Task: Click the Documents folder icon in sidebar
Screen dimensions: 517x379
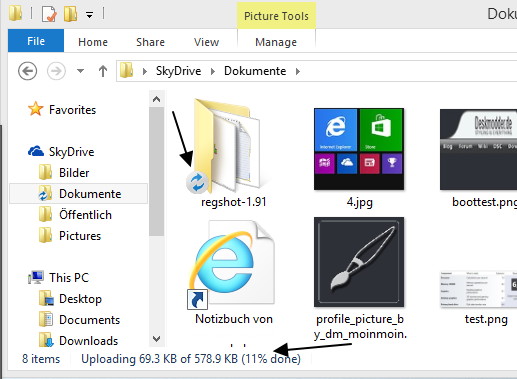Action: (x=46, y=319)
